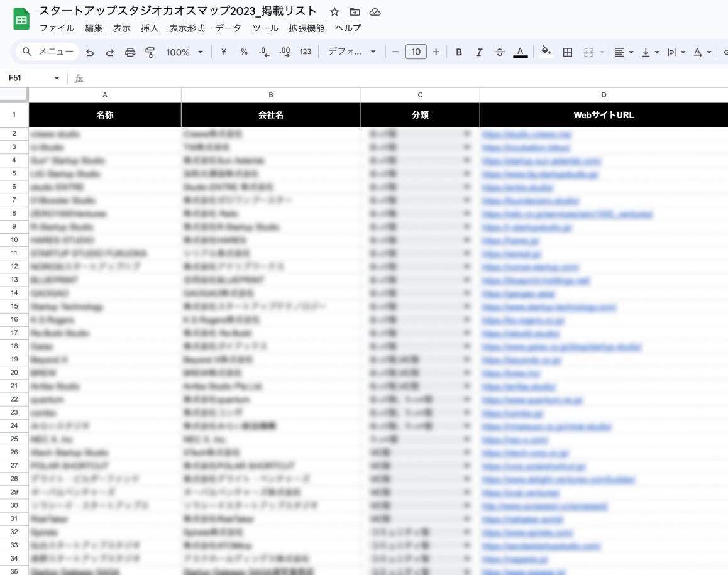
Task: Increase font size with plus button
Action: [436, 52]
